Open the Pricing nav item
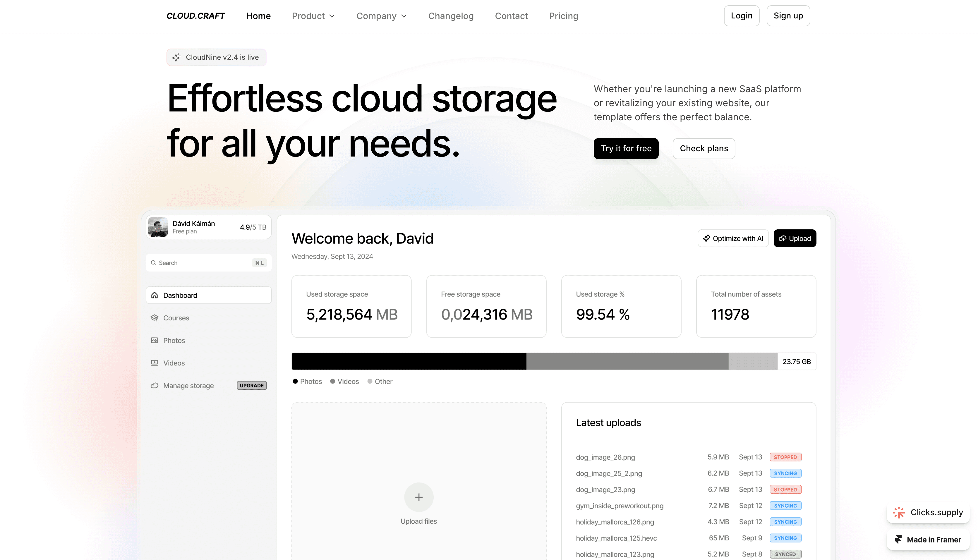 click(x=563, y=16)
